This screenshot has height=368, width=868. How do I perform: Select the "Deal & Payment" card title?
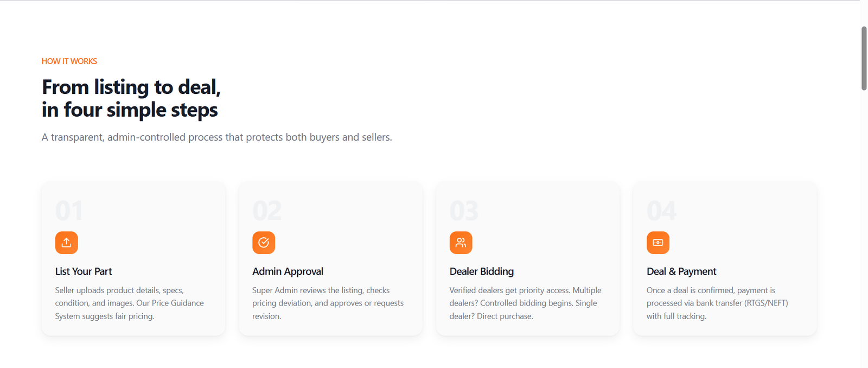[681, 271]
